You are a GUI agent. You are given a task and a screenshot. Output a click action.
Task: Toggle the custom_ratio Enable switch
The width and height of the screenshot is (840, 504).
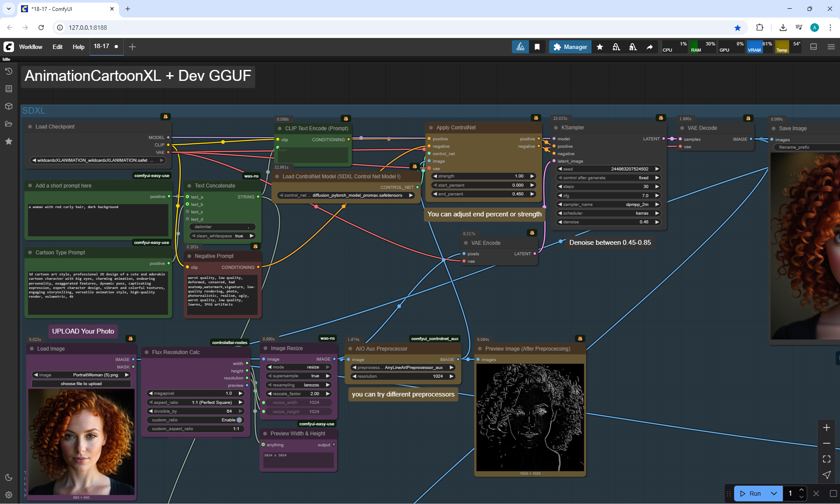pyautogui.click(x=239, y=420)
